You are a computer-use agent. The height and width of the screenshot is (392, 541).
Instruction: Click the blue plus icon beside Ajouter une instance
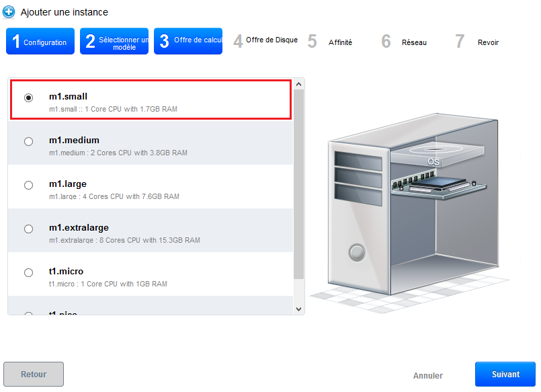[x=9, y=12]
